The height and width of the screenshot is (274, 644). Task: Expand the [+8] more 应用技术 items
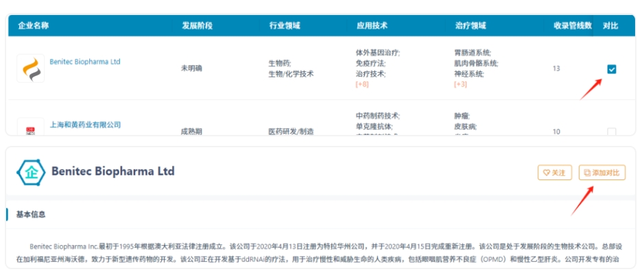pyautogui.click(x=362, y=84)
